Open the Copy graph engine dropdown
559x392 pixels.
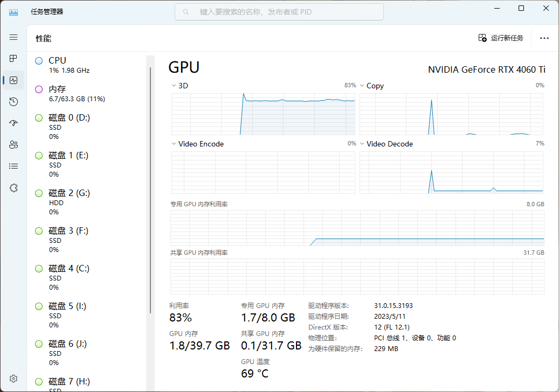(362, 86)
